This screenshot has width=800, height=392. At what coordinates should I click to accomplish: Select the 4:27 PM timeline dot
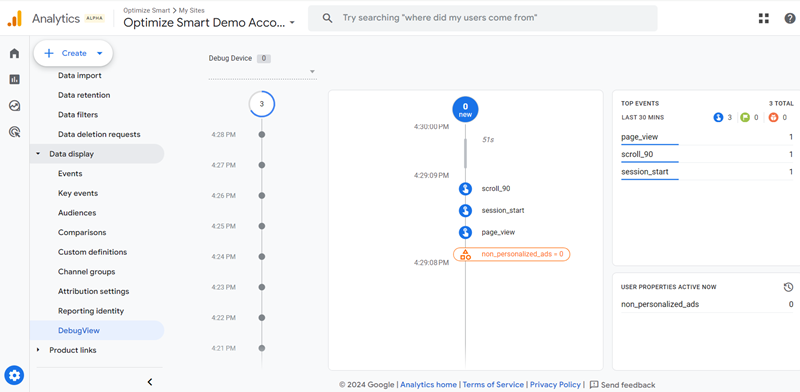click(x=262, y=165)
